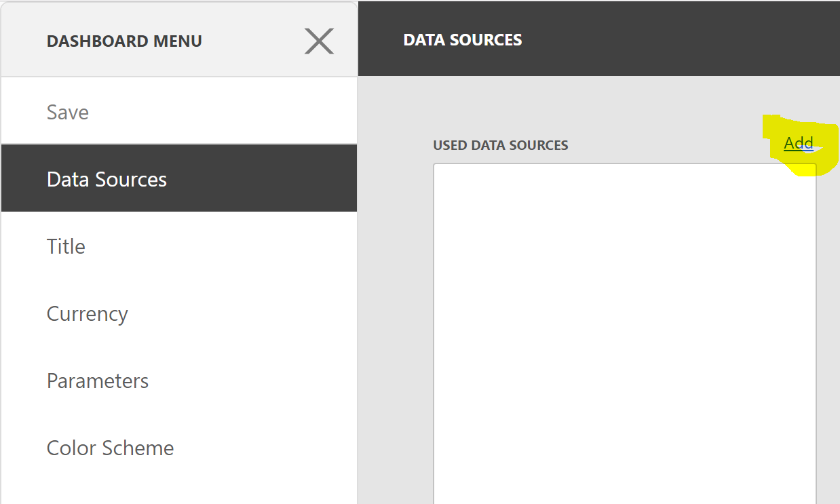The height and width of the screenshot is (504, 840).
Task: Click the Add link for data sources
Action: click(799, 143)
